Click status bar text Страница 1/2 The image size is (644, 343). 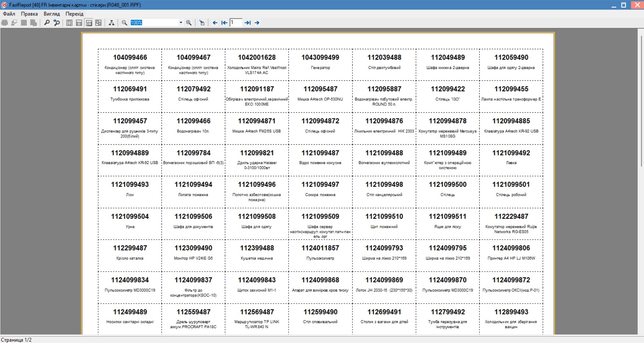[16, 340]
